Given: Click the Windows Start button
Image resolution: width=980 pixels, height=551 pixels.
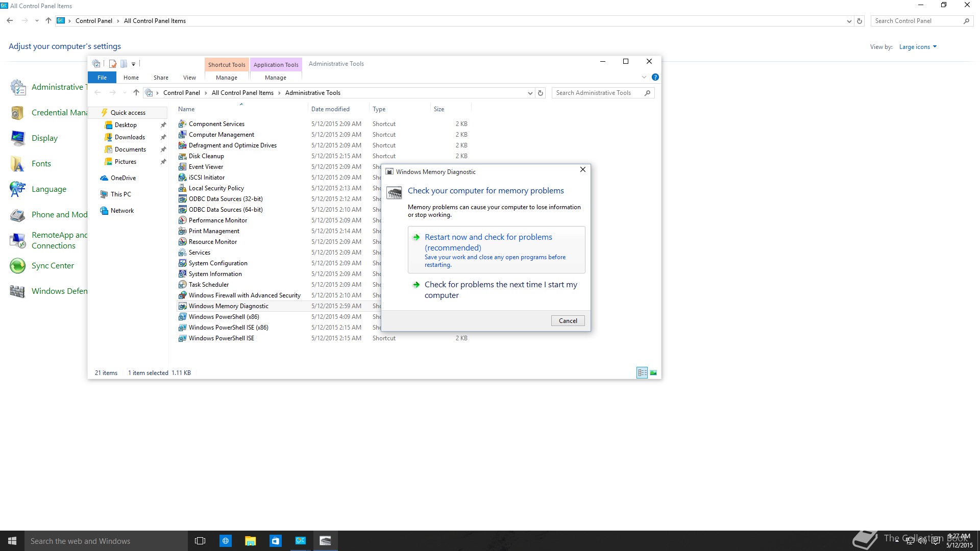Looking at the screenshot, I should 12,541.
